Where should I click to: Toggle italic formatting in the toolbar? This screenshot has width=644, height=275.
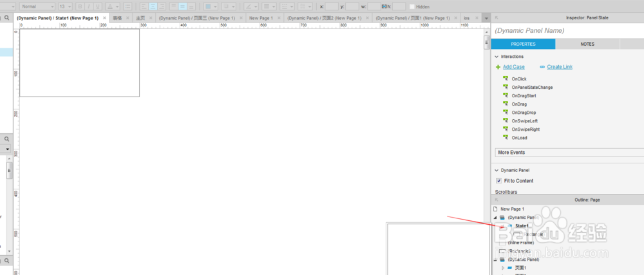pos(89,6)
